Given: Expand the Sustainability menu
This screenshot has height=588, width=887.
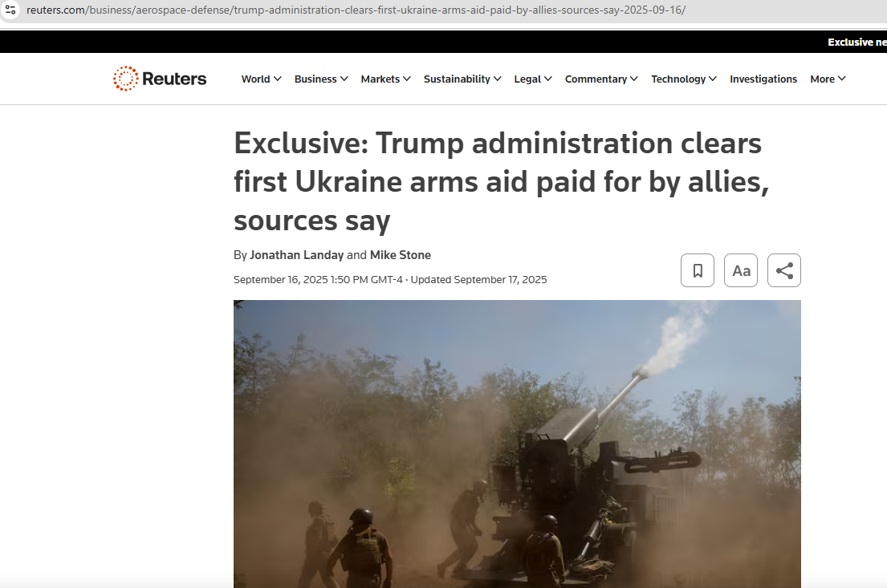Looking at the screenshot, I should pyautogui.click(x=462, y=79).
